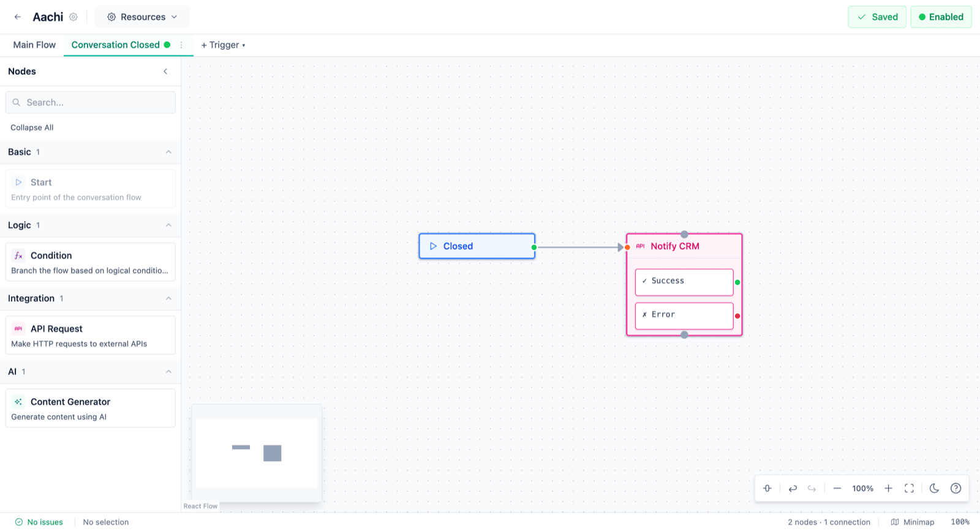Image resolution: width=980 pixels, height=531 pixels.
Task: Open the + Trigger dropdown
Action: coord(223,45)
